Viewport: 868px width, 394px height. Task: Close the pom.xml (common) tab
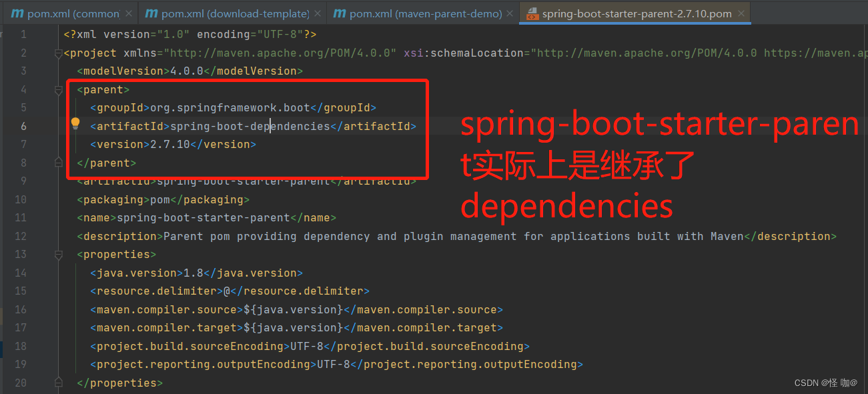pyautogui.click(x=129, y=13)
